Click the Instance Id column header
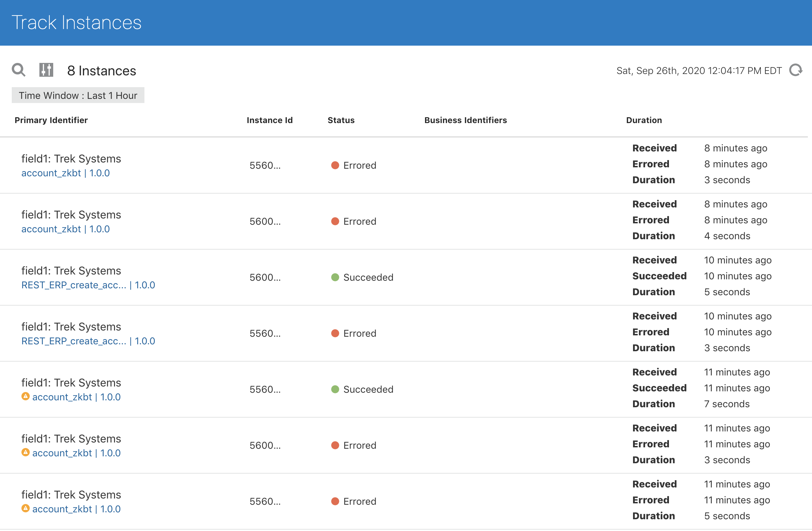 [x=270, y=120]
